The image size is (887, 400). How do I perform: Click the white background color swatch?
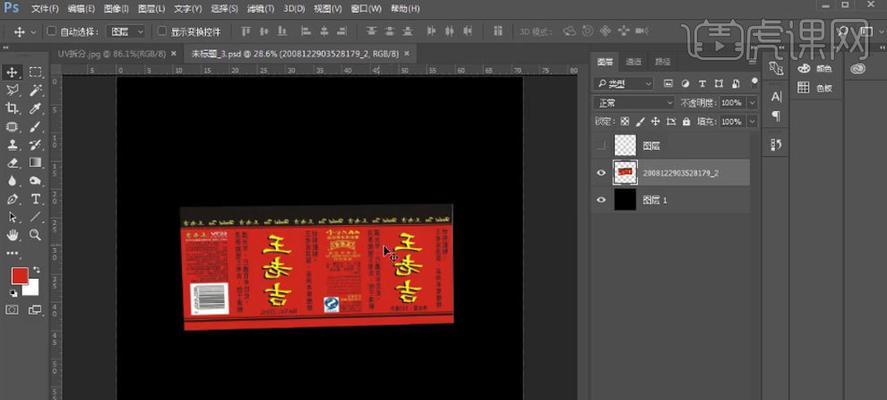33,290
